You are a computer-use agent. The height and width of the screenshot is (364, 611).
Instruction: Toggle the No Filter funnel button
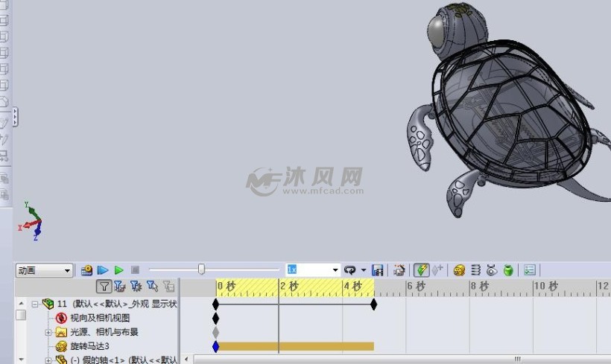(x=104, y=287)
